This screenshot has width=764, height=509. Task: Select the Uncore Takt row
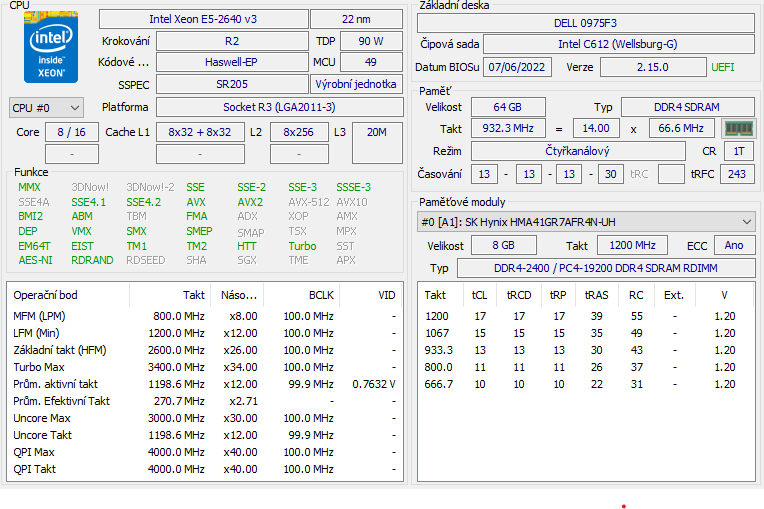[x=205, y=435]
